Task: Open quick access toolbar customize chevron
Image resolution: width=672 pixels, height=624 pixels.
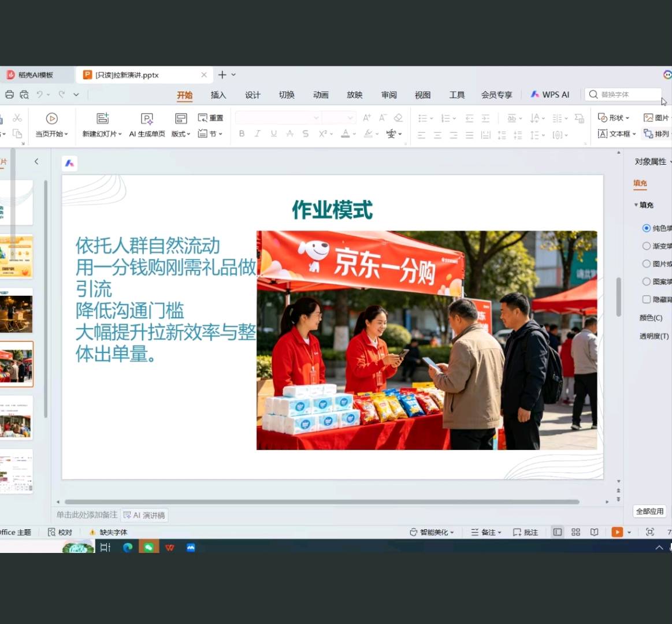Action: click(x=76, y=95)
